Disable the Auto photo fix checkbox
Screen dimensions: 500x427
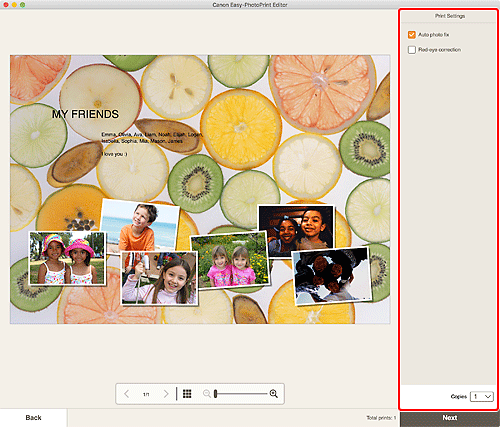point(412,35)
